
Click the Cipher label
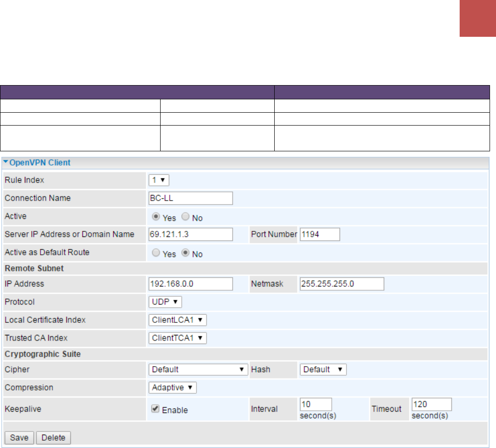pyautogui.click(x=17, y=370)
